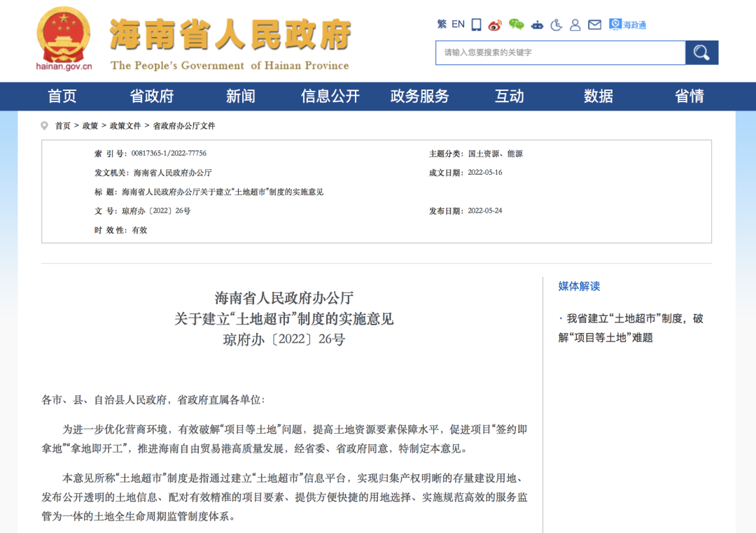Open the accessibility (wheelchair) service icon
Screen dimensions: 756x533
pos(557,24)
